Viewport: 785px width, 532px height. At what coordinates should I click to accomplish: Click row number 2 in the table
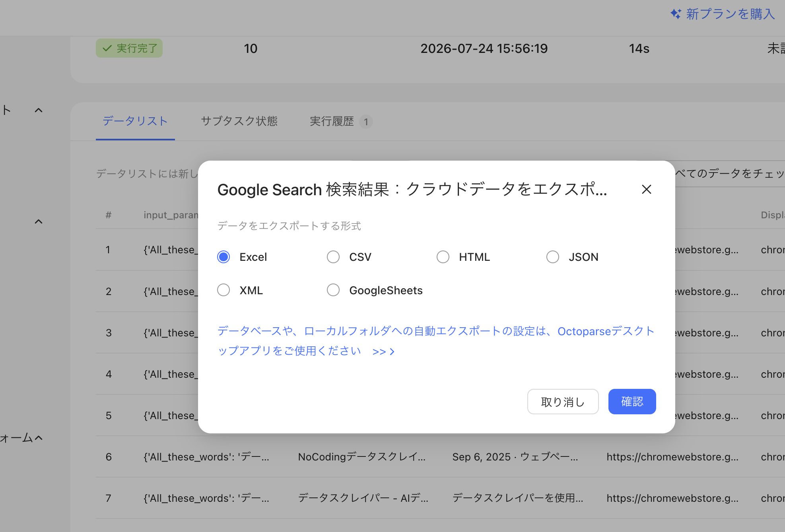pyautogui.click(x=109, y=291)
